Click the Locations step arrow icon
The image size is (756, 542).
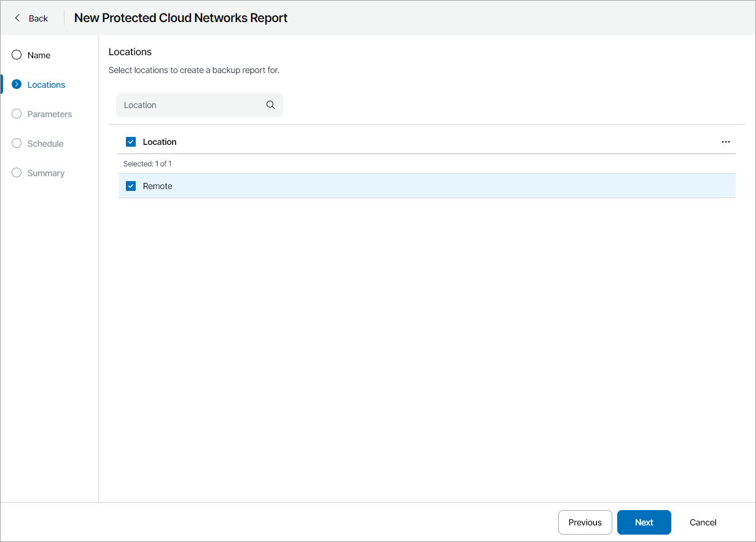pyautogui.click(x=17, y=85)
